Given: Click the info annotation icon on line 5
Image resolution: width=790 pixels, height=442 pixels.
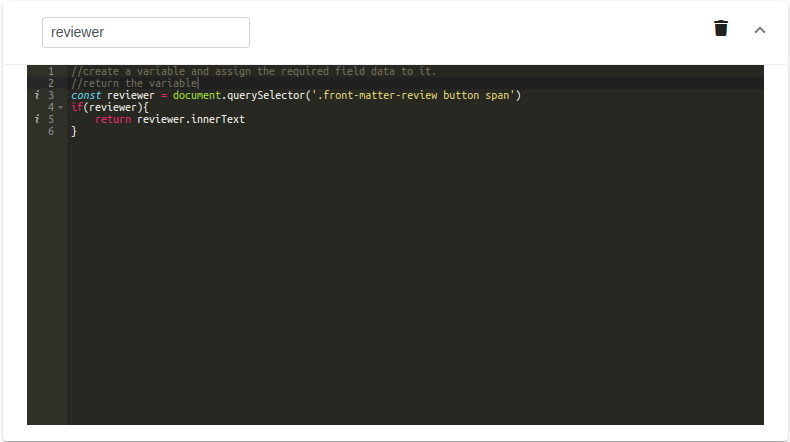Looking at the screenshot, I should point(37,120).
